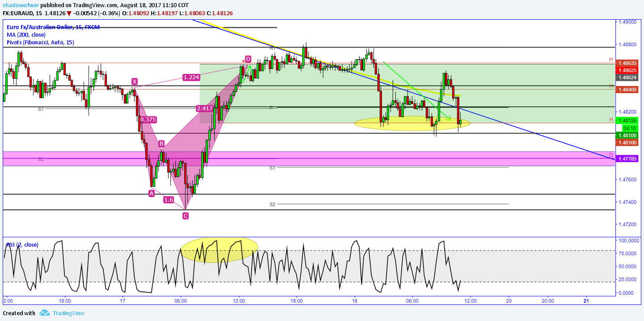The height and width of the screenshot is (321, 644).
Task: Click the harmonic pattern A point label
Action: tap(151, 193)
